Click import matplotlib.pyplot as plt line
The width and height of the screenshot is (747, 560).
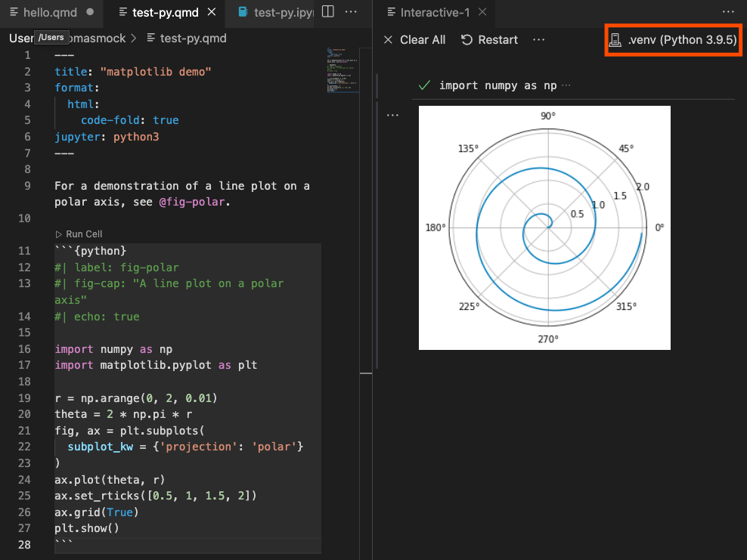click(156, 365)
